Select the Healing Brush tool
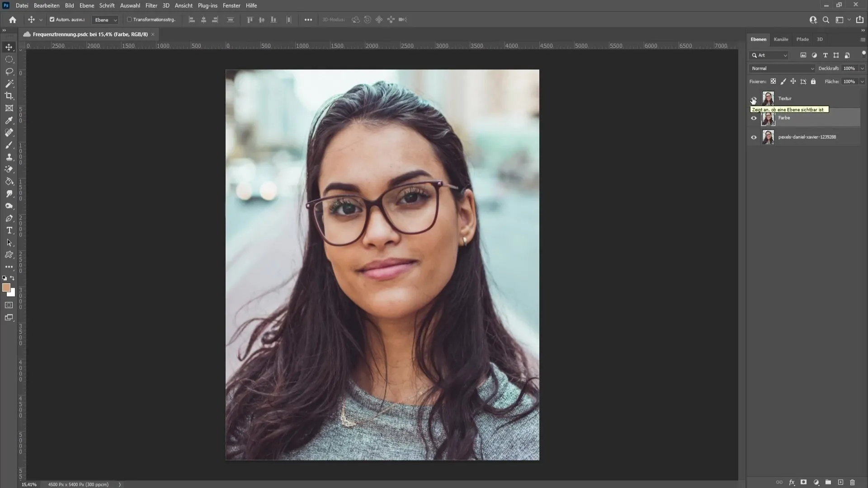The image size is (868, 488). click(10, 133)
